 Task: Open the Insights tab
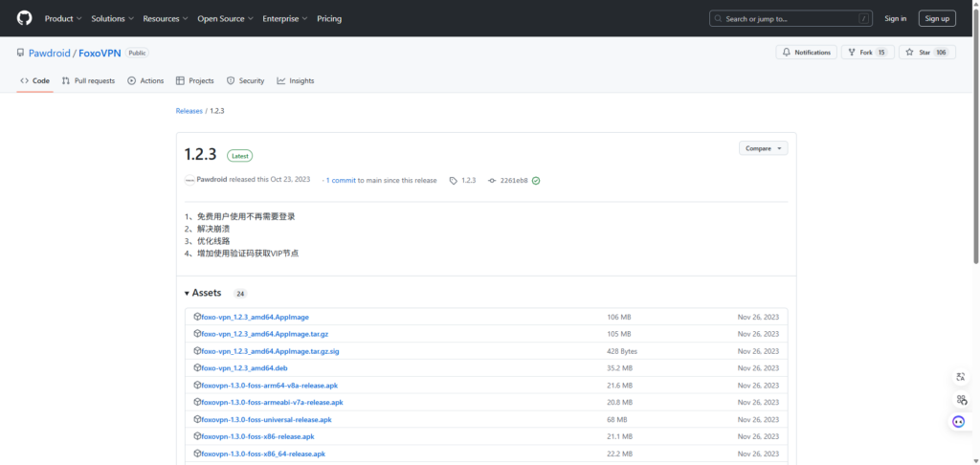pyautogui.click(x=296, y=81)
